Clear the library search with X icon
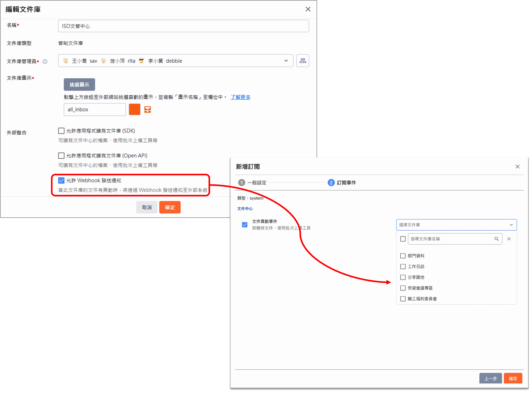532x393 pixels. click(x=509, y=239)
